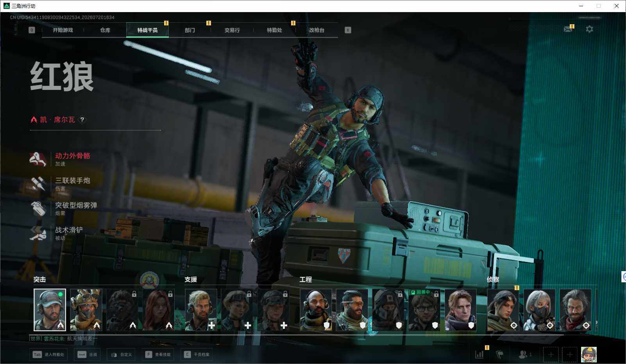Click the 进入特勤处 button
Screen dimensions: 626x364
tap(49, 355)
